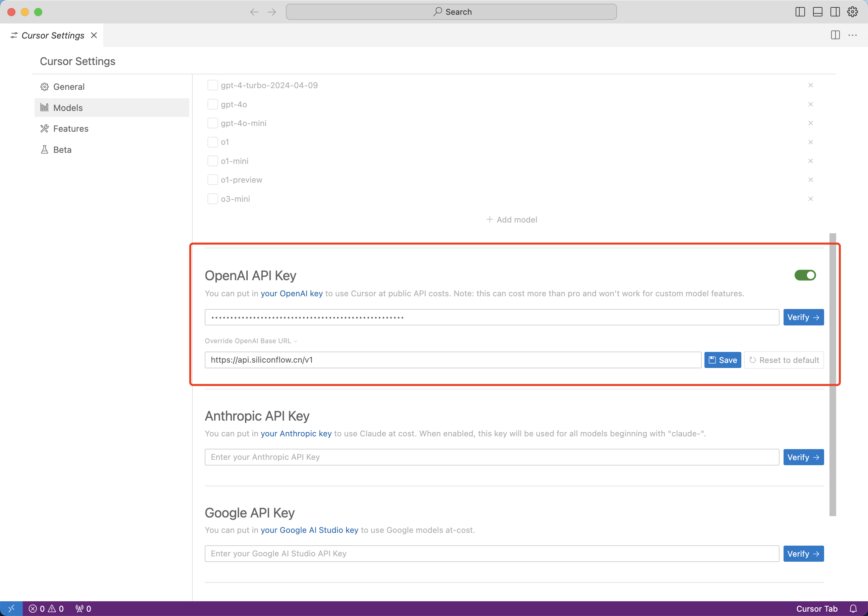Click the Google AI Studio API Key field

492,554
